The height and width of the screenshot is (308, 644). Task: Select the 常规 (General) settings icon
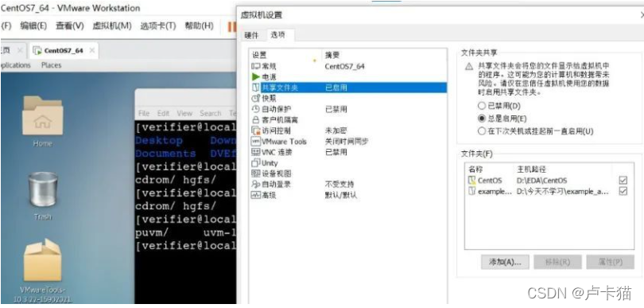pos(255,66)
